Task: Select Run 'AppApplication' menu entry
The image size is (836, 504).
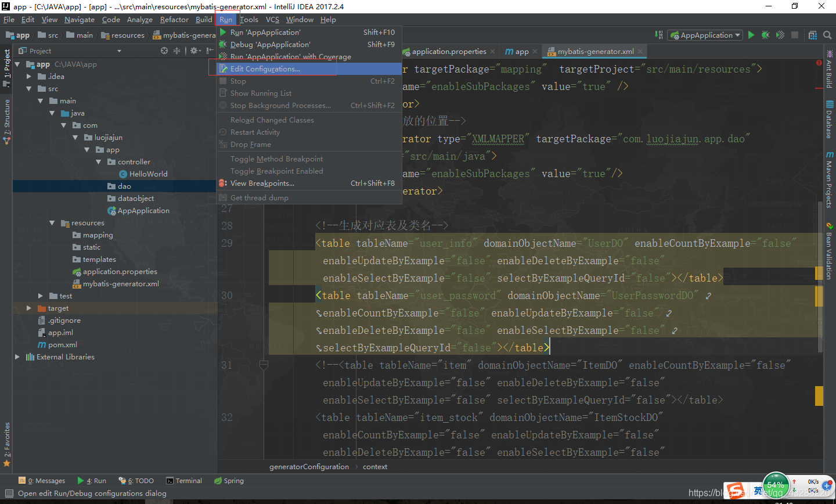Action: click(309, 33)
